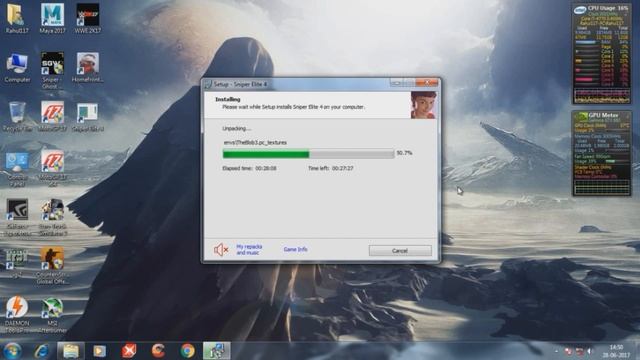Open the Game Info link

(x=296, y=249)
